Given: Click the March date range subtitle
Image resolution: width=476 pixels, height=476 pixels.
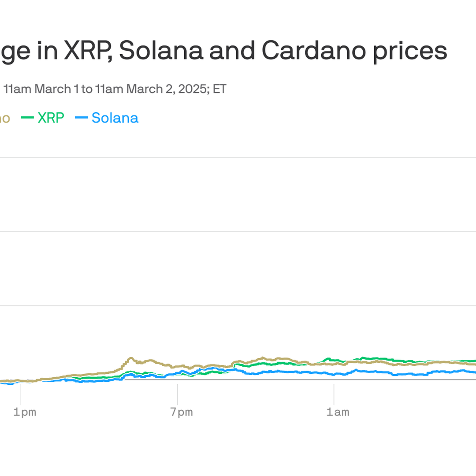Looking at the screenshot, I should (x=115, y=89).
